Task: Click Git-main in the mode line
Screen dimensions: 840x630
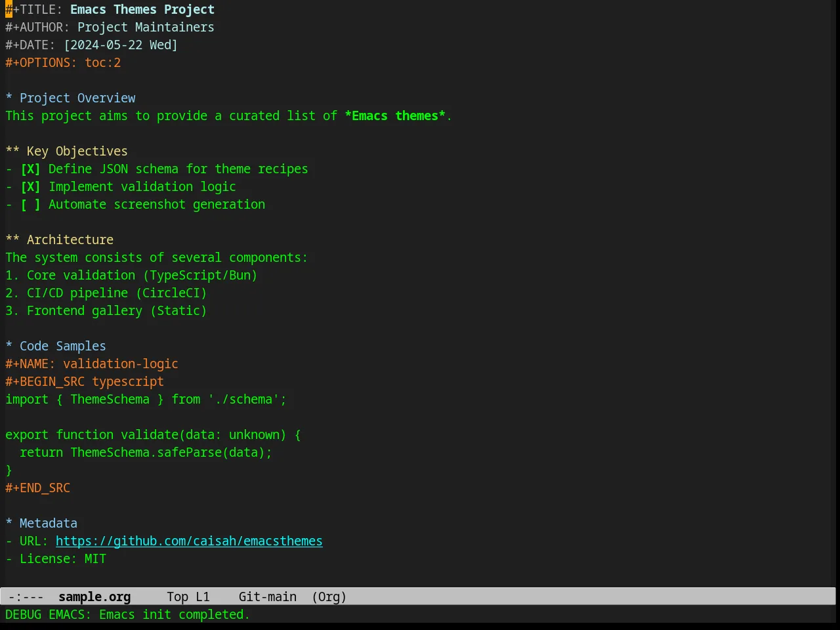Action: (x=268, y=597)
